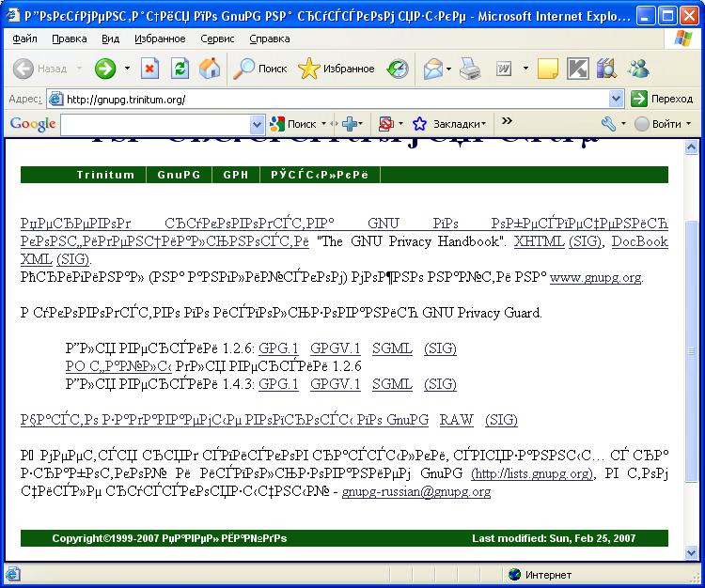Click the page icon in address bar
The image size is (705, 588).
click(55, 99)
